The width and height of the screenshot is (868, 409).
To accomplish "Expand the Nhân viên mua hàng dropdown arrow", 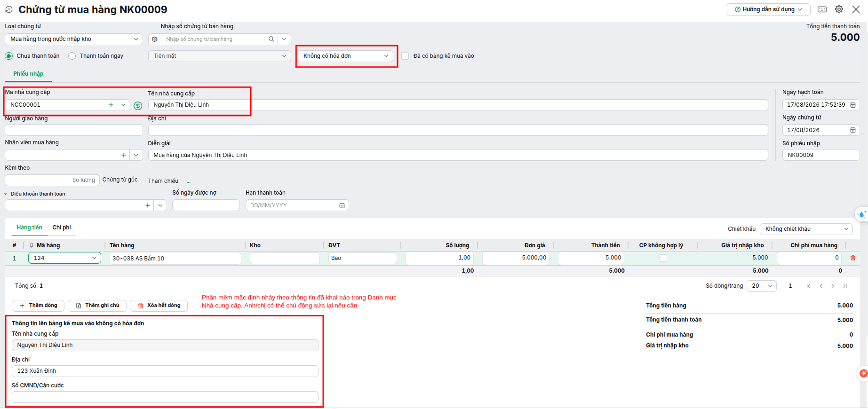I will pos(136,155).
